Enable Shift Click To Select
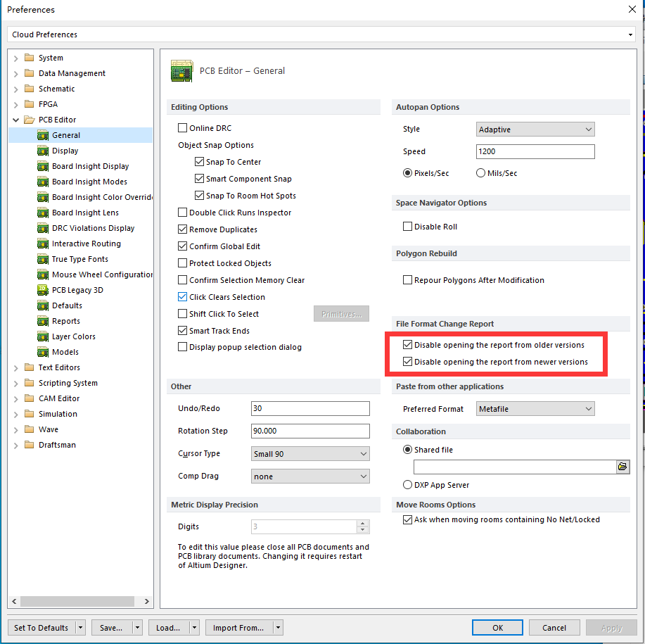The width and height of the screenshot is (645, 644). [182, 314]
